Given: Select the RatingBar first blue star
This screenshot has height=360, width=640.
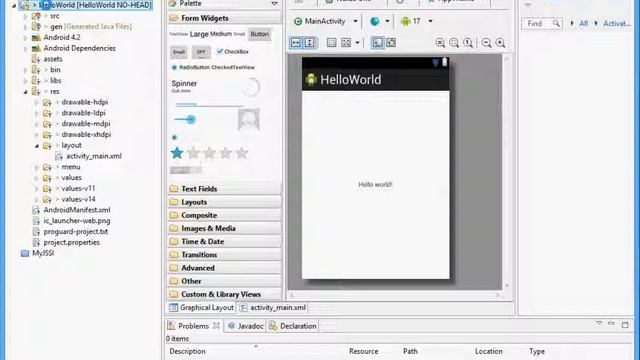Looking at the screenshot, I should coord(177,153).
